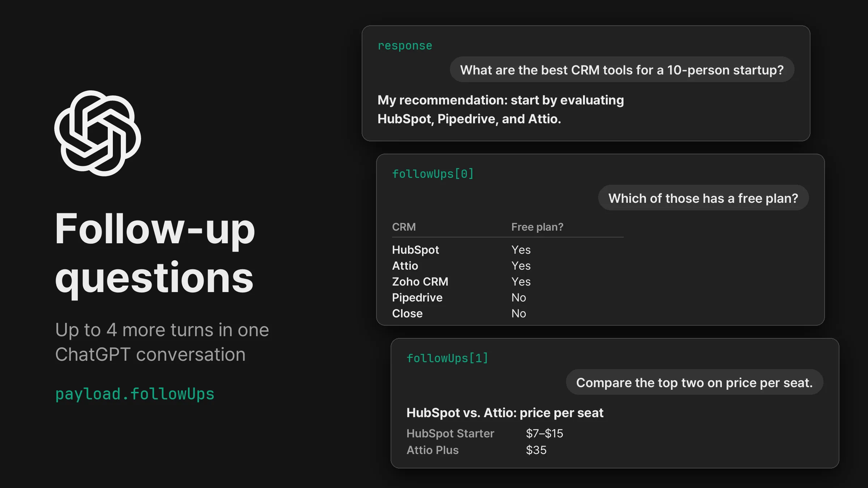Click the 'CRM' column header
Screen dimensions: 868x488
404,227
